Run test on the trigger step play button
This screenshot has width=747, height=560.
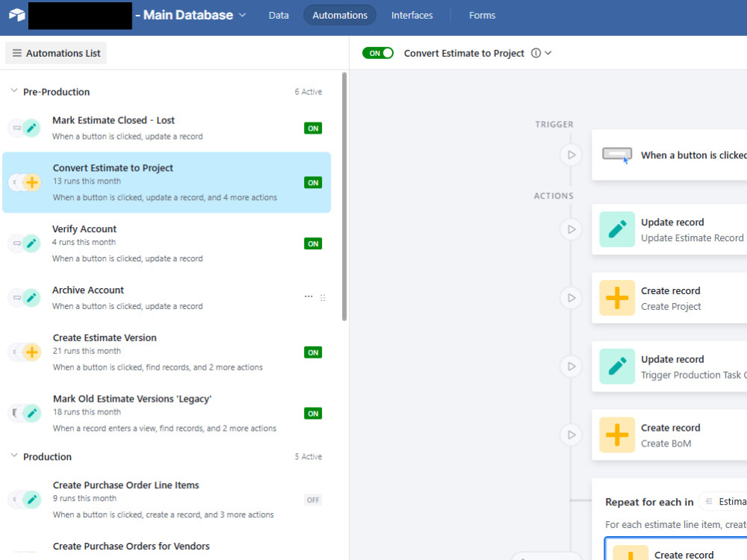tap(571, 155)
